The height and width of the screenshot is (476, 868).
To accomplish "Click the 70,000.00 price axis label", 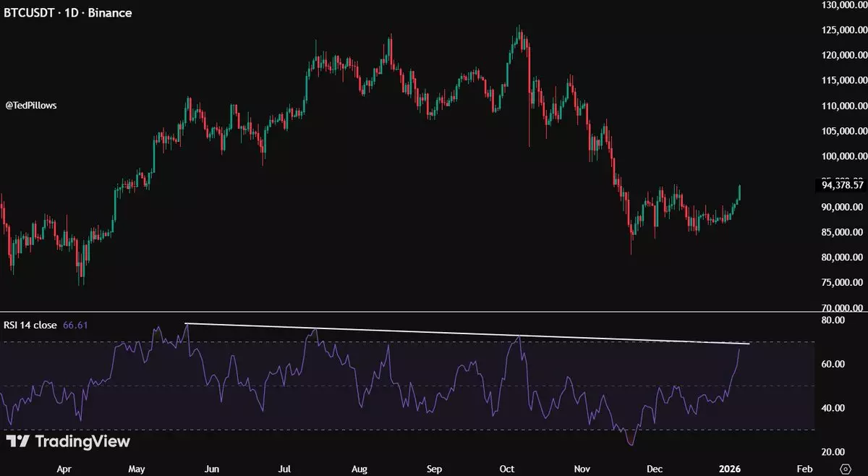I will point(843,308).
